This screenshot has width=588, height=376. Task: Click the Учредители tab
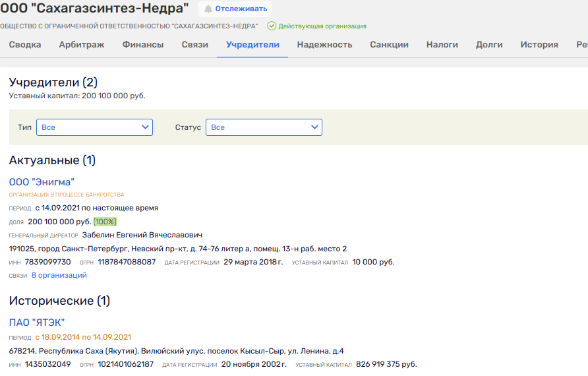[x=252, y=45]
